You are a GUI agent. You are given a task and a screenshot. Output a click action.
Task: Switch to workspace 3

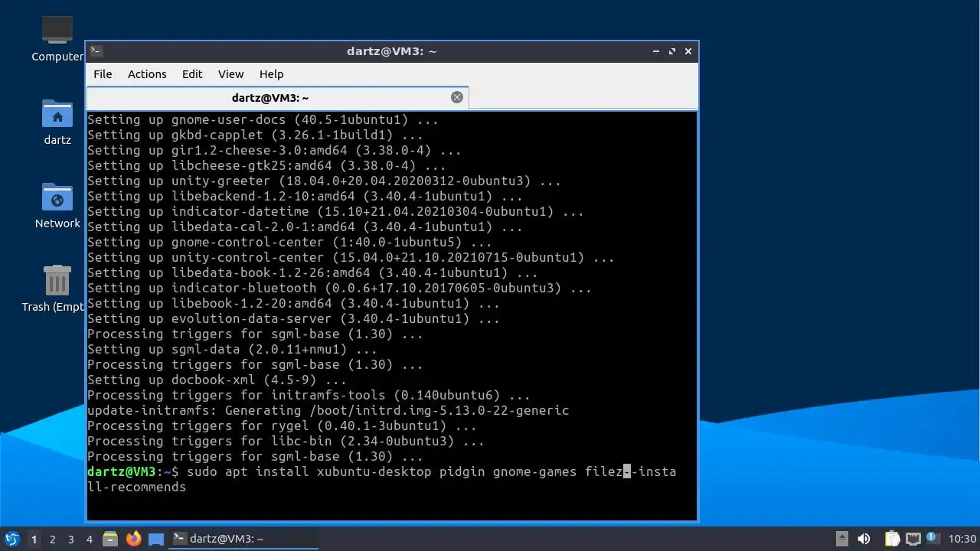71,539
